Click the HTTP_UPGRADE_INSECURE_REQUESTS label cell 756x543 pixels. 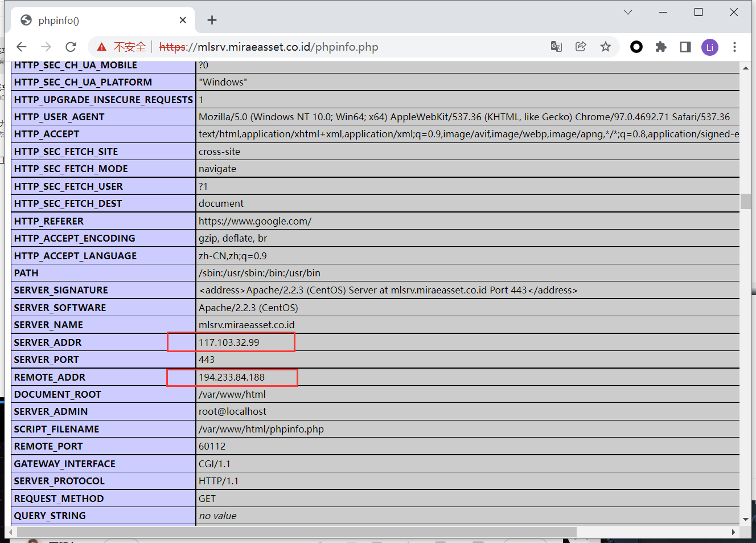pyautogui.click(x=104, y=100)
